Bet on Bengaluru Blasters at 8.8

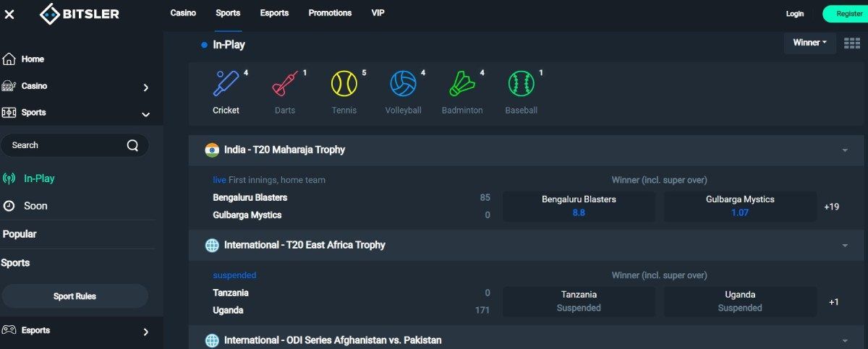(x=579, y=206)
